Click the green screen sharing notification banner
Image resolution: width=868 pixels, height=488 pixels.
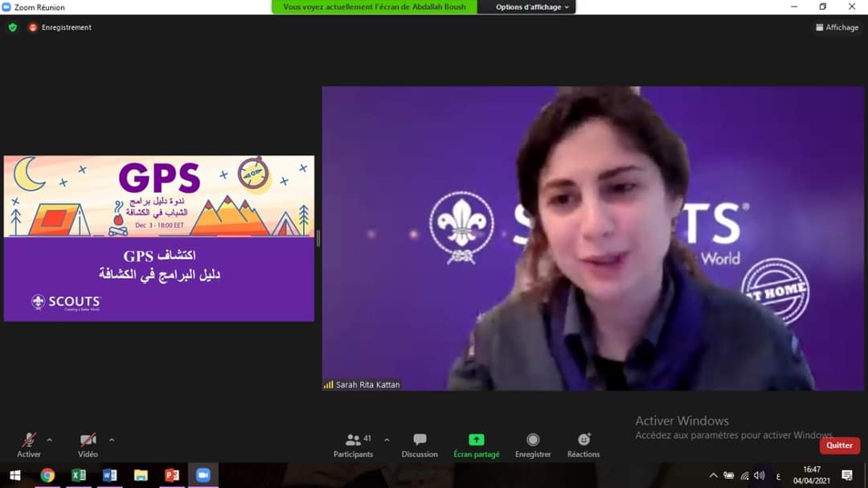coord(375,7)
